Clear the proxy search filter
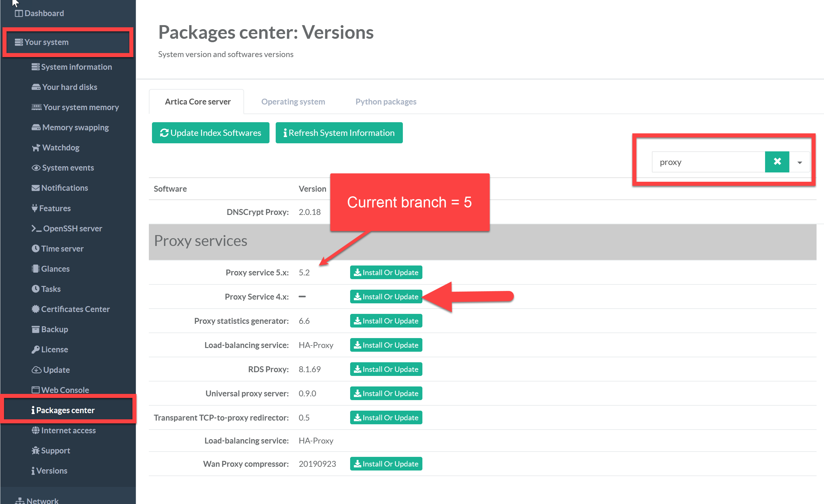Viewport: 824px width, 504px height. click(x=777, y=162)
